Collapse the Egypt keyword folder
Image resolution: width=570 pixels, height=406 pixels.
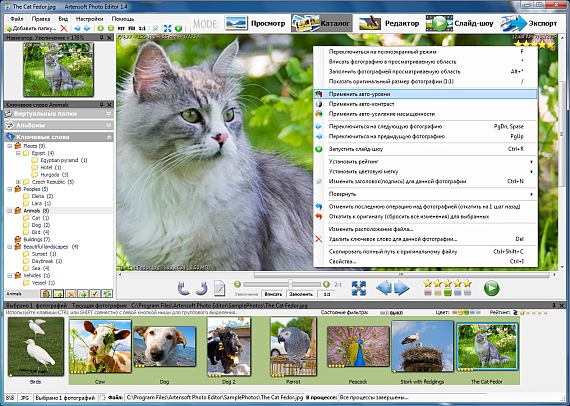click(x=18, y=153)
